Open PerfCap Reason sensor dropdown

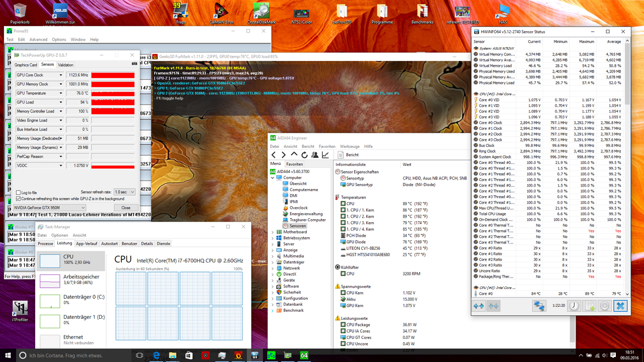(61, 156)
